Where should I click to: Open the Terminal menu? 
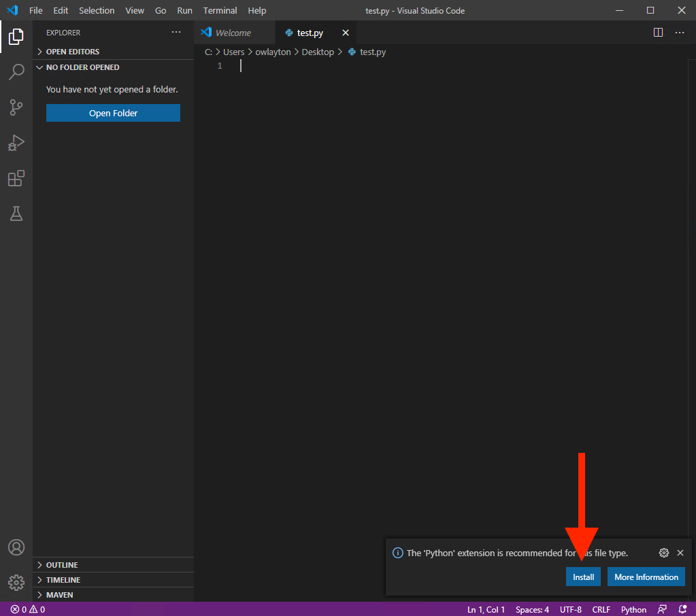[x=220, y=10]
